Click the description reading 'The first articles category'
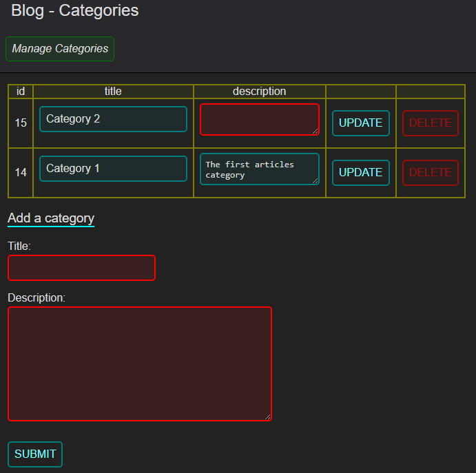The height and width of the screenshot is (473, 476). [x=259, y=169]
